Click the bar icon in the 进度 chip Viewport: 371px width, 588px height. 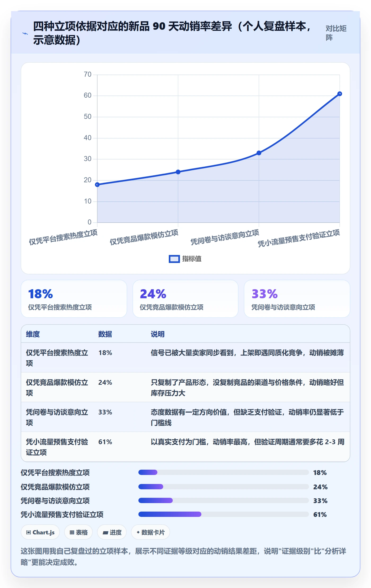(x=105, y=533)
